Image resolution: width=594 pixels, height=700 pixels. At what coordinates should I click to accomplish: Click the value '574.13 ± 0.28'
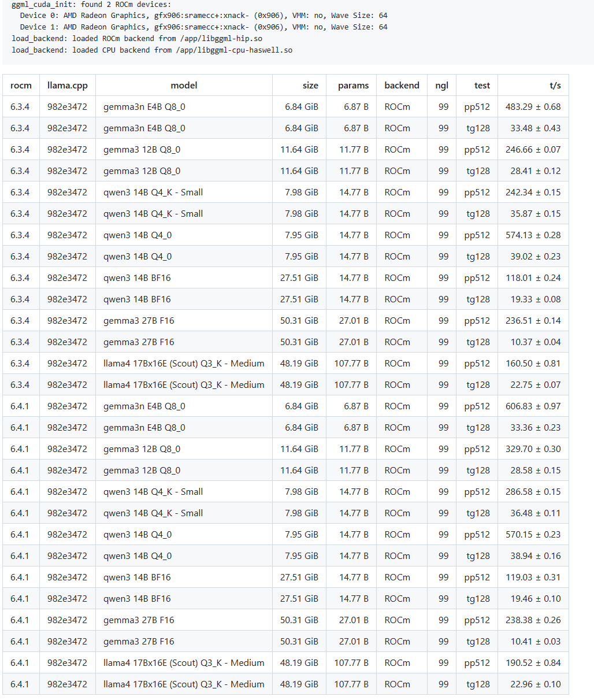(x=533, y=235)
